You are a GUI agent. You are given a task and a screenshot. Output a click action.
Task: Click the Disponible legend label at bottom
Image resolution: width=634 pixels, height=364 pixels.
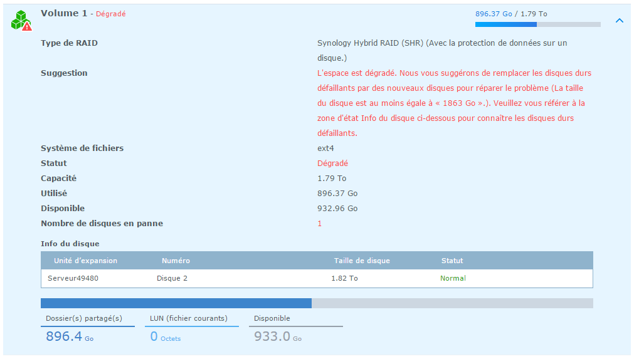pos(272,318)
